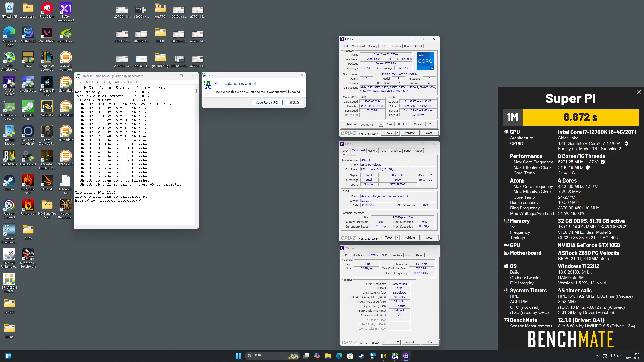Open TechPowerUp GPU-Z desktop icon
Image resolution: width=644 pixels, height=362 pixels.
[9, 111]
